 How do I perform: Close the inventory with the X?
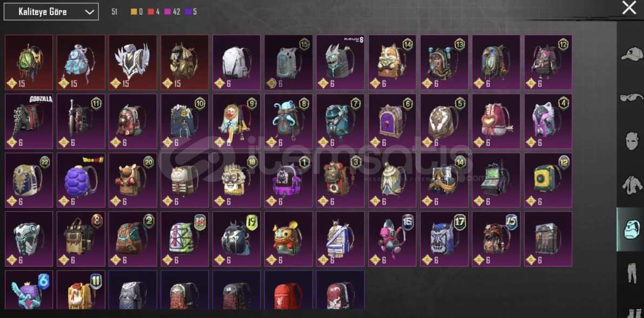coord(629,8)
